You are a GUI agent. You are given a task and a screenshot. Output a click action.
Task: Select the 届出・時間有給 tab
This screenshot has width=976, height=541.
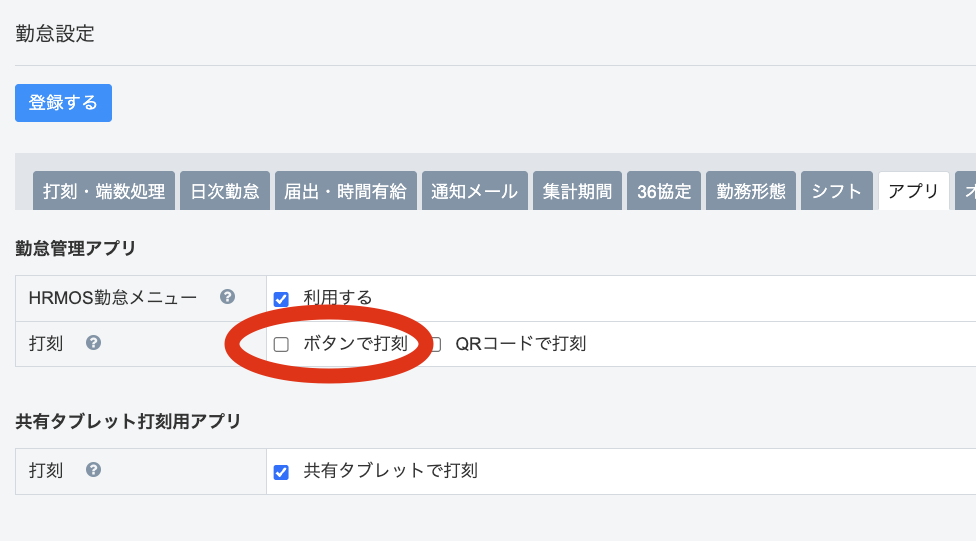(x=345, y=191)
